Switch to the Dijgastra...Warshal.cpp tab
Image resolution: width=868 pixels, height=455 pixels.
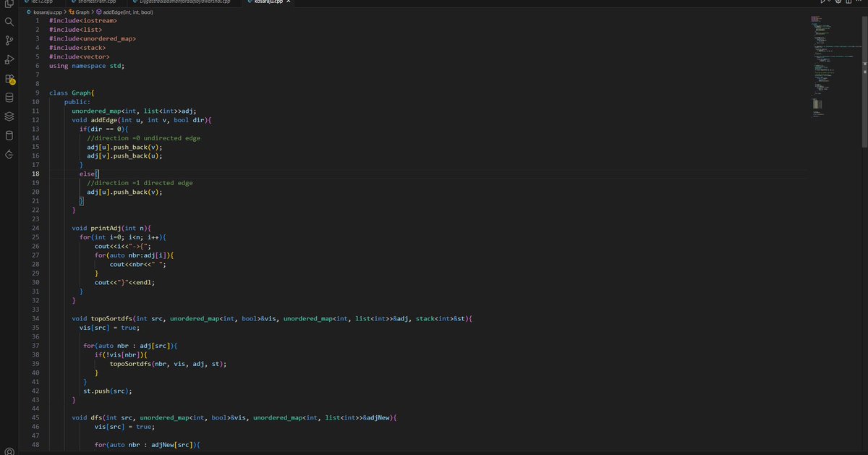click(184, 1)
